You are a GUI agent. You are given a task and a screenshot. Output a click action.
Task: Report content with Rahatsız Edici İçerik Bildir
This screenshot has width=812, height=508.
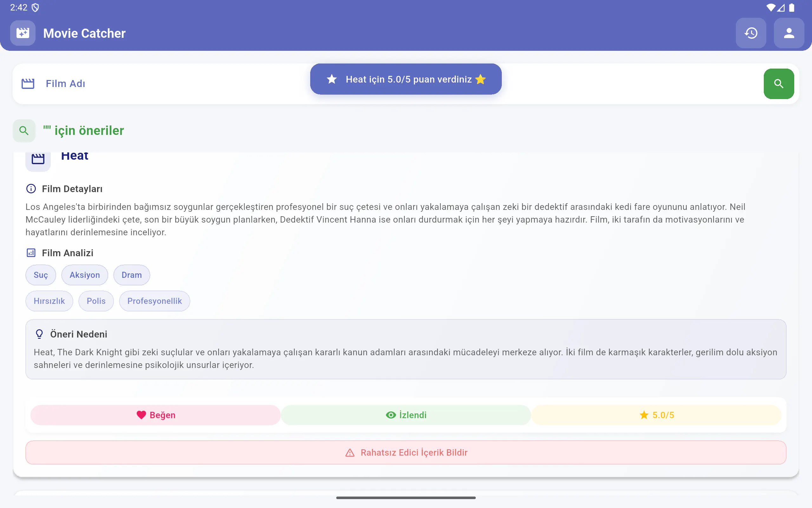coord(406,452)
